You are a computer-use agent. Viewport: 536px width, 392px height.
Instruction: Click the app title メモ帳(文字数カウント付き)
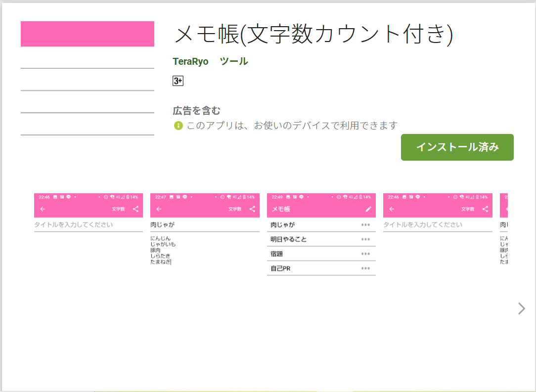click(x=313, y=35)
